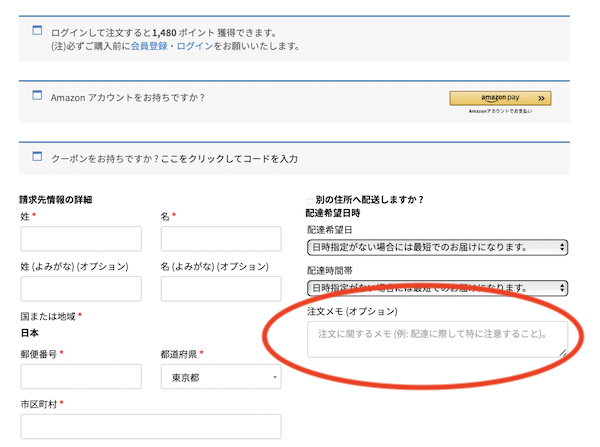
Task: Open the 都道府県 selector showing 東京都
Action: pyautogui.click(x=220, y=377)
